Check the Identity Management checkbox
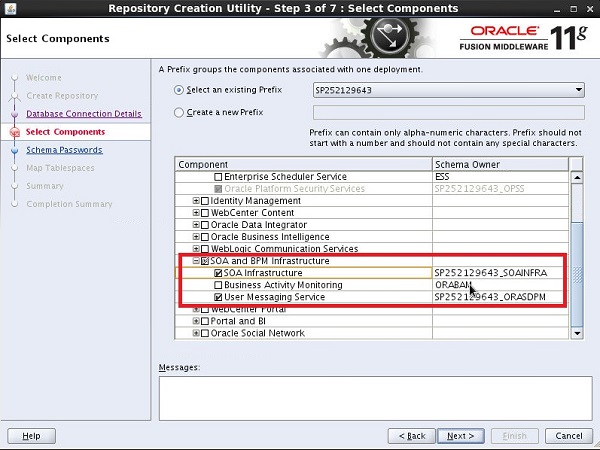Viewport: 600px width, 450px height. pyautogui.click(x=205, y=201)
